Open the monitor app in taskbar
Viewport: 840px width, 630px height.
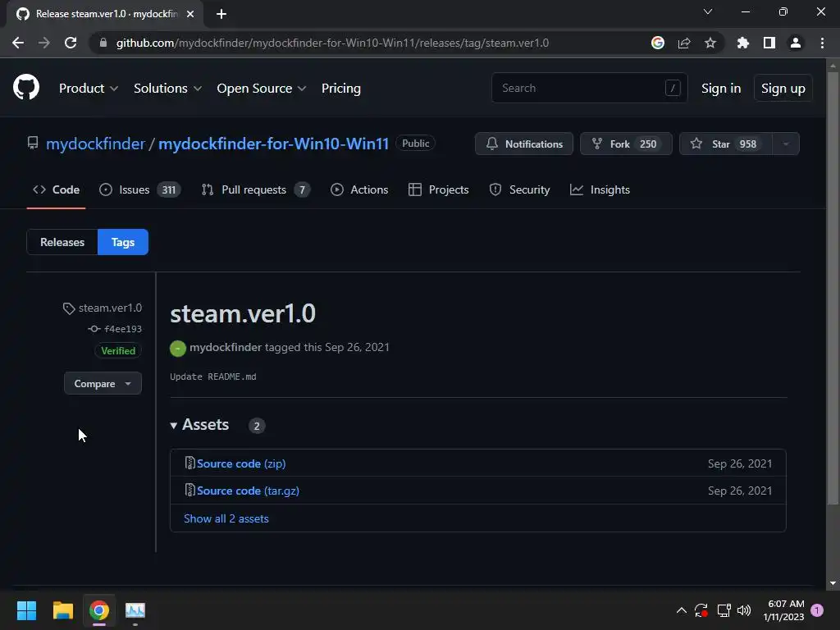(135, 610)
